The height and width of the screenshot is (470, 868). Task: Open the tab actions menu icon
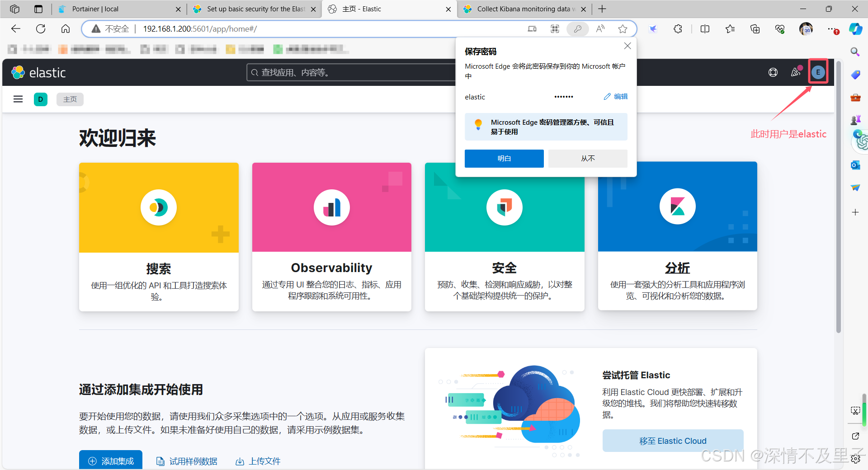pos(38,9)
